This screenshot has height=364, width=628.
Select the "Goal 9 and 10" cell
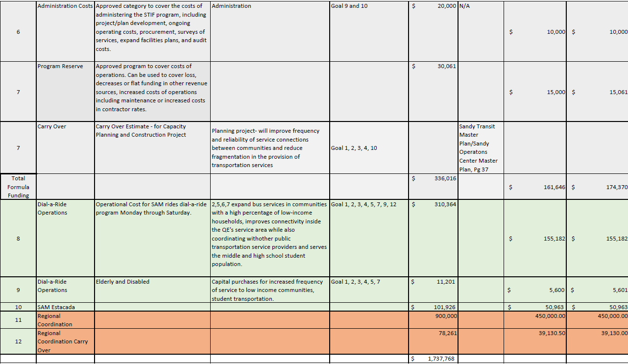pos(369,30)
